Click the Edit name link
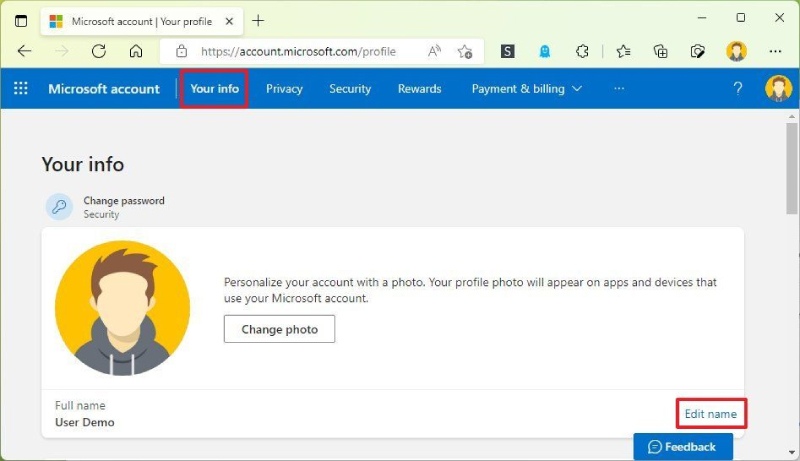 pos(711,414)
